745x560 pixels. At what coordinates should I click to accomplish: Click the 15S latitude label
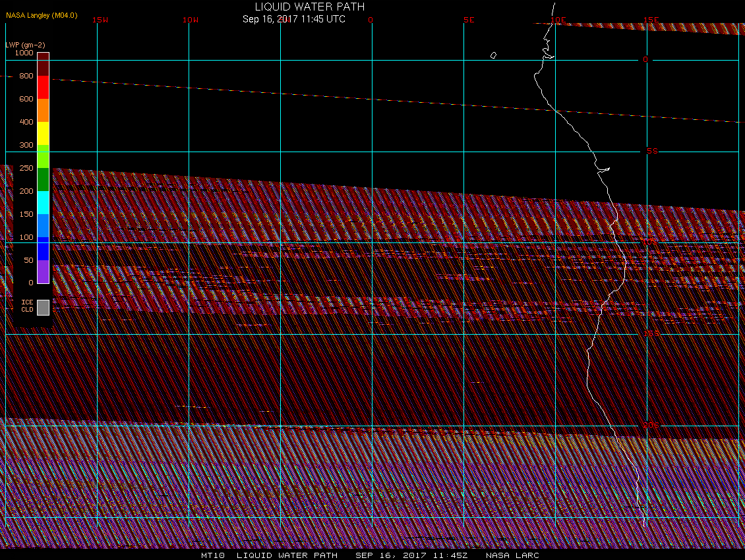(651, 333)
